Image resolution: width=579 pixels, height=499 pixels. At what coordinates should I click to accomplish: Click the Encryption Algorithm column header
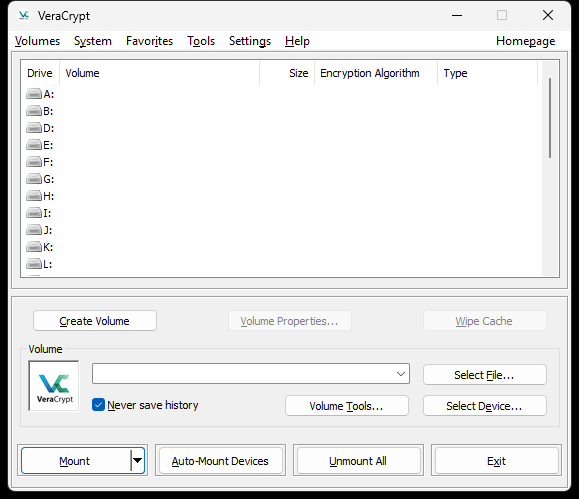click(376, 73)
